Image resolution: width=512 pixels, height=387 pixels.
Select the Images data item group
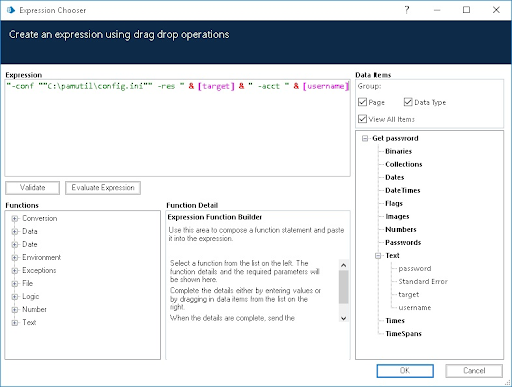pyautogui.click(x=397, y=216)
